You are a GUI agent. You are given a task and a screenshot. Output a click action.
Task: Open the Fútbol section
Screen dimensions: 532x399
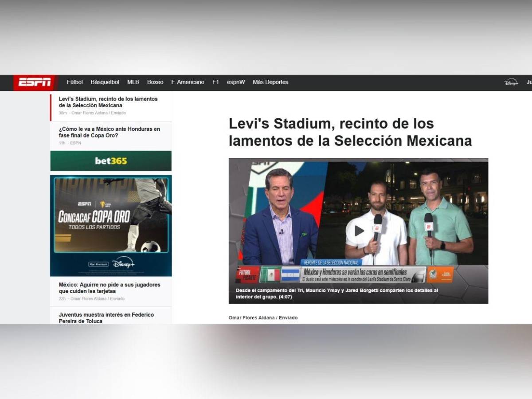[x=74, y=82]
